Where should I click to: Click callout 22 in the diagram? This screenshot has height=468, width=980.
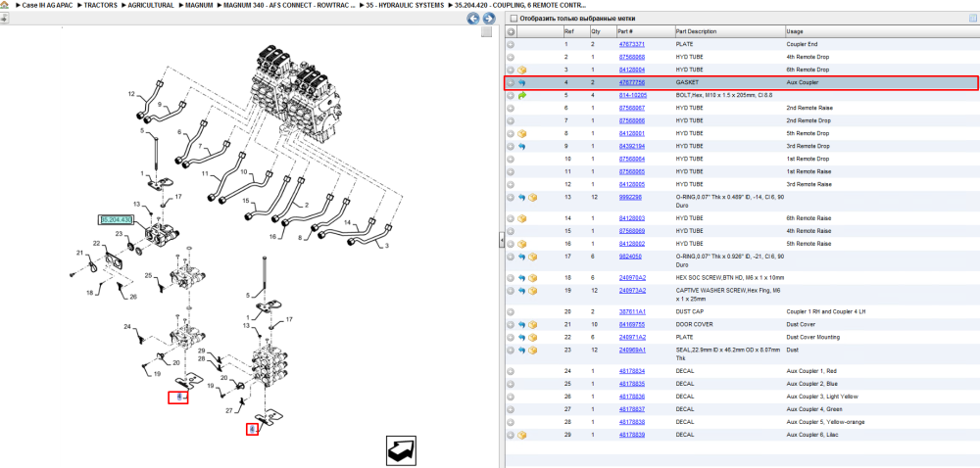(x=97, y=243)
